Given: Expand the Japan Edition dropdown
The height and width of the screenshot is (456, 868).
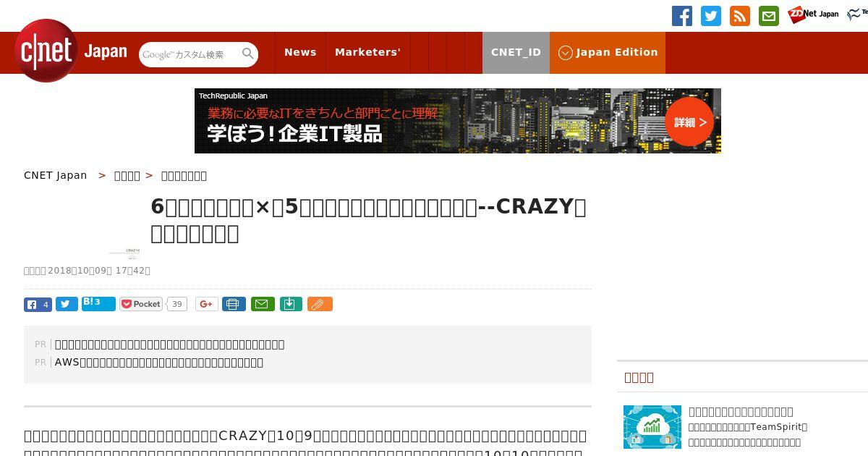Looking at the screenshot, I should pos(608,52).
